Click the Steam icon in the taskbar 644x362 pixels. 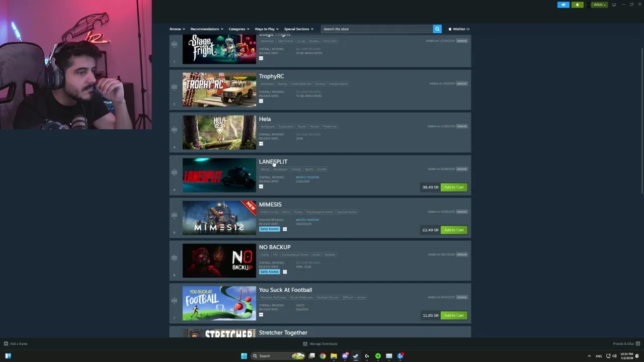(x=356, y=356)
